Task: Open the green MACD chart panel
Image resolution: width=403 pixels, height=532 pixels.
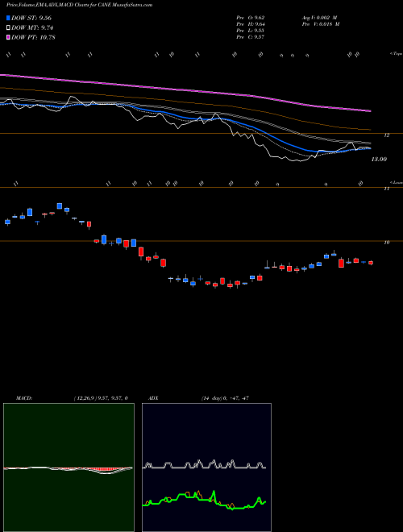Action: click(x=69, y=468)
